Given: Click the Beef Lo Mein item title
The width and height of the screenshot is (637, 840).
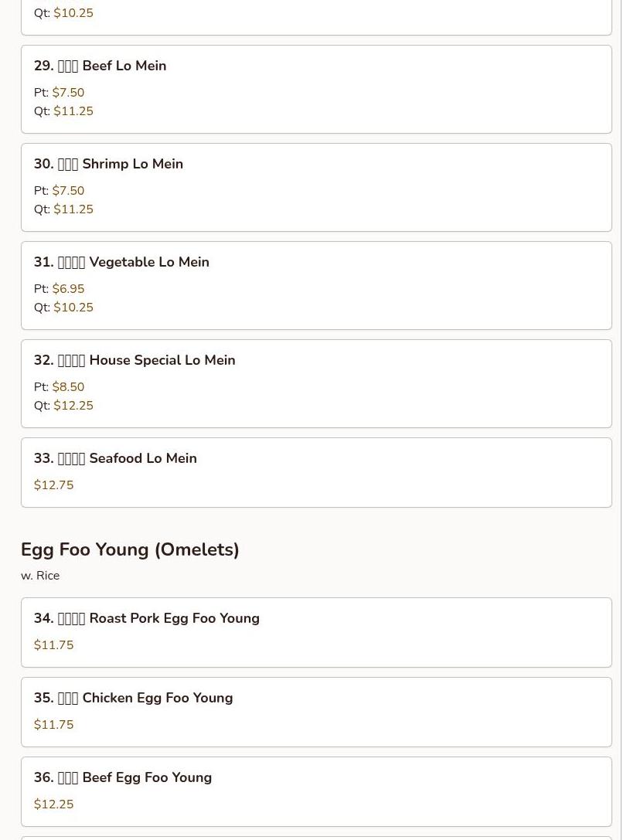Looking at the screenshot, I should (100, 66).
